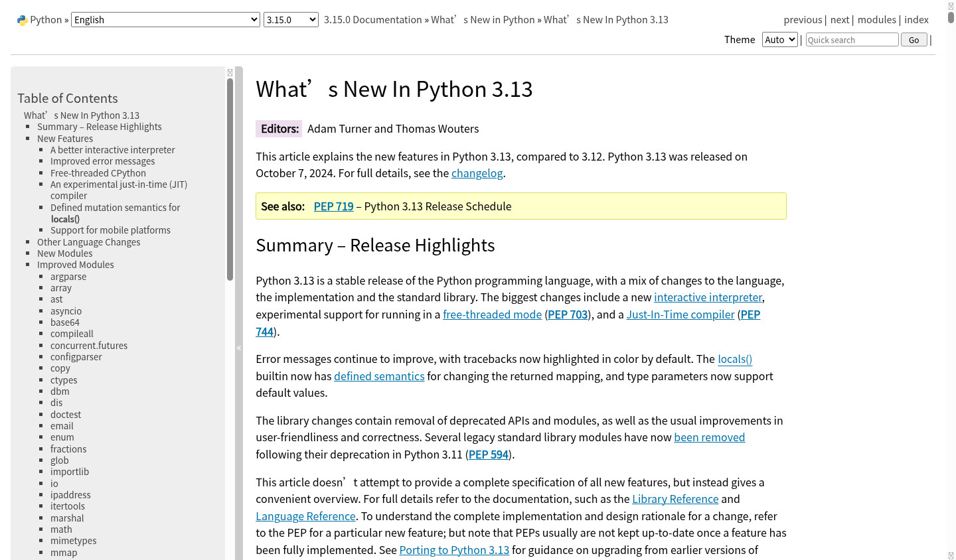Jump to Support for mobile platforms
Viewport: 956px width, 560px height.
click(x=110, y=230)
